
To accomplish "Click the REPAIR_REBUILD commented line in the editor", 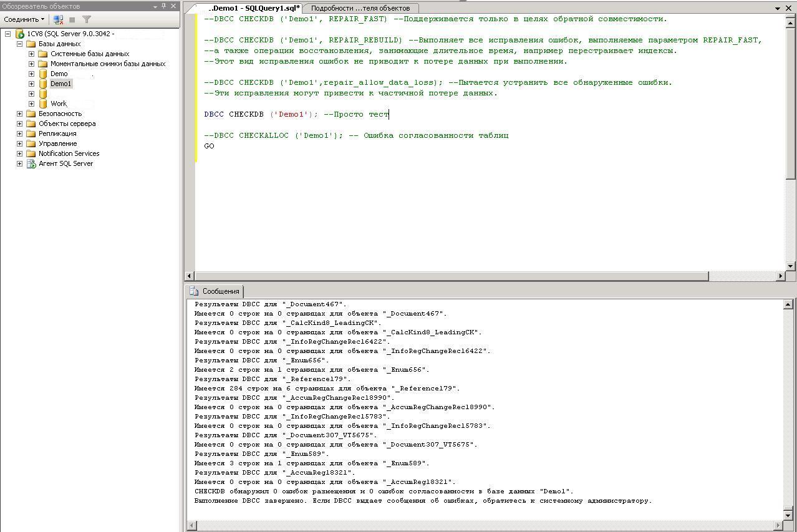I will (x=483, y=40).
